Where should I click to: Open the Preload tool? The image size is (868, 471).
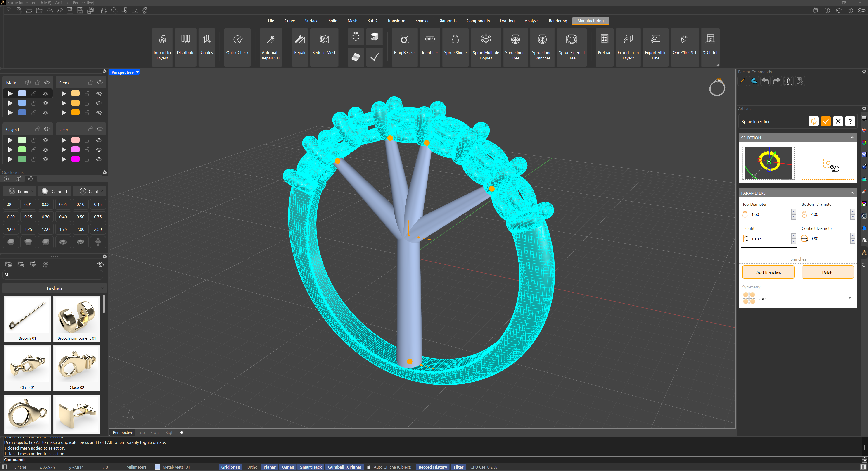point(605,47)
